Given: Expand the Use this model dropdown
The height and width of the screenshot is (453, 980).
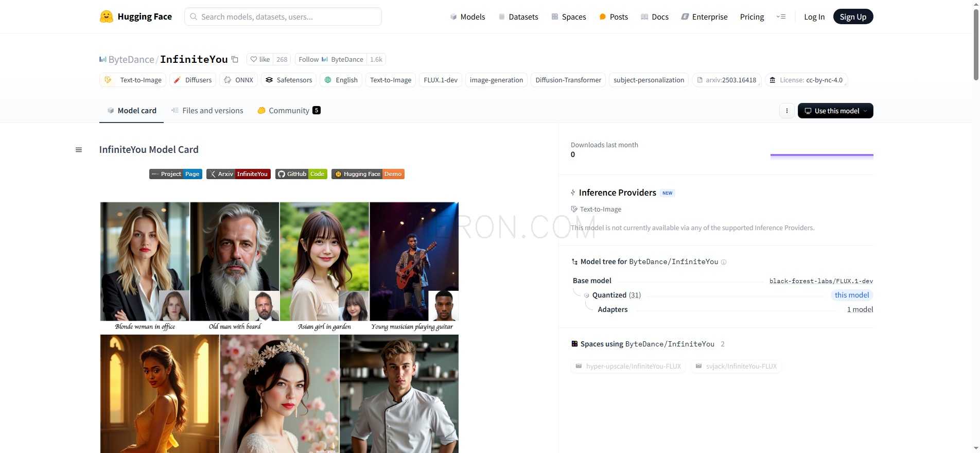Looking at the screenshot, I should 835,111.
